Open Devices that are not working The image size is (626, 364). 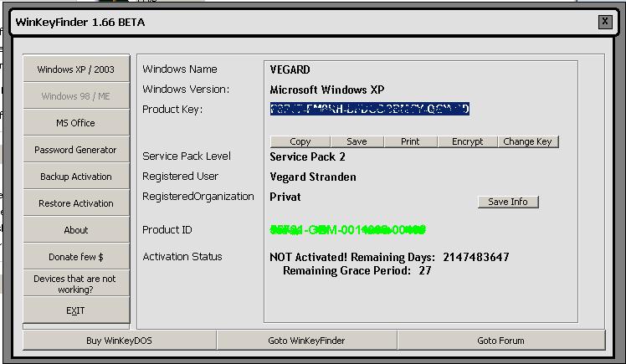click(x=76, y=284)
